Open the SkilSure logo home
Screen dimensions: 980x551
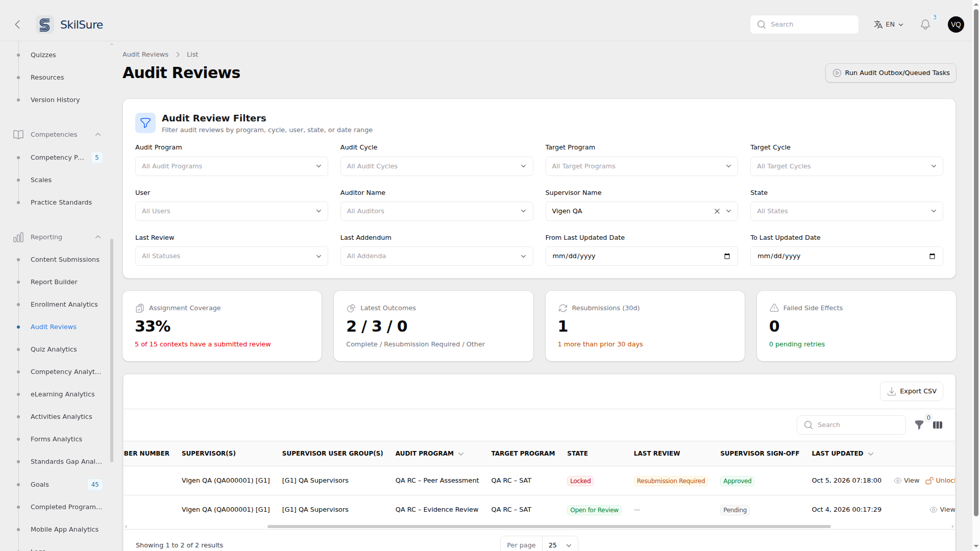pos(70,24)
